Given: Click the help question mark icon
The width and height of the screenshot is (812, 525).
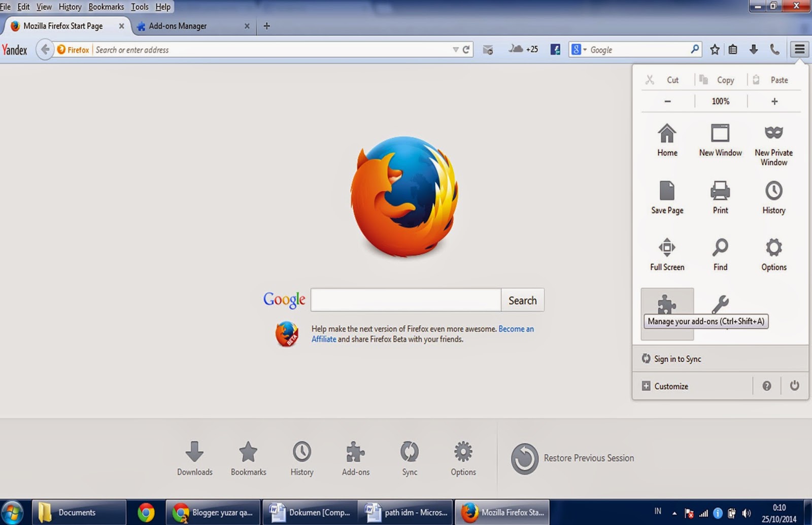Looking at the screenshot, I should pyautogui.click(x=767, y=386).
